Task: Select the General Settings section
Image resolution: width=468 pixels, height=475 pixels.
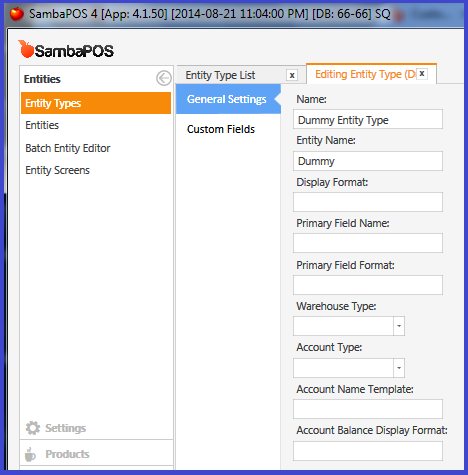Action: [227, 99]
